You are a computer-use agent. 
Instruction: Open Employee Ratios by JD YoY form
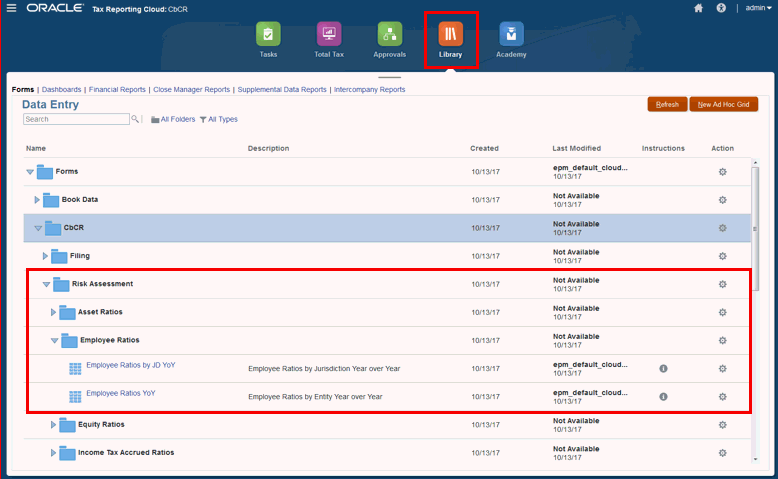pos(130,365)
